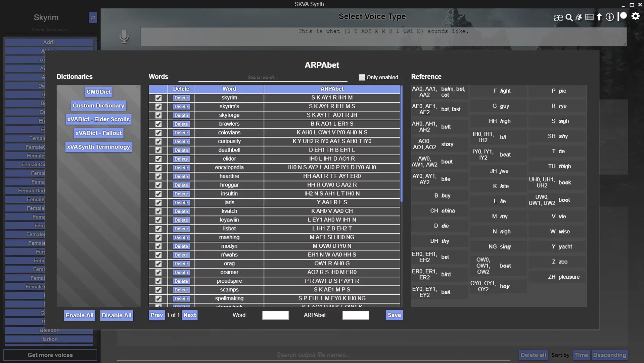Toggle the checkbox for orsimer
This screenshot has height=363, width=644.
tap(158, 273)
